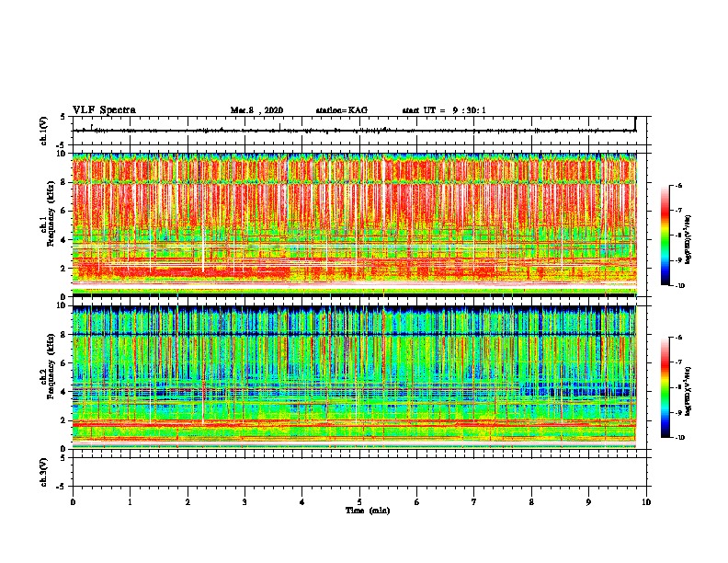The image size is (728, 563).
Task: Click the ch.3(V) panel "5" tick label
Action: 63,458
